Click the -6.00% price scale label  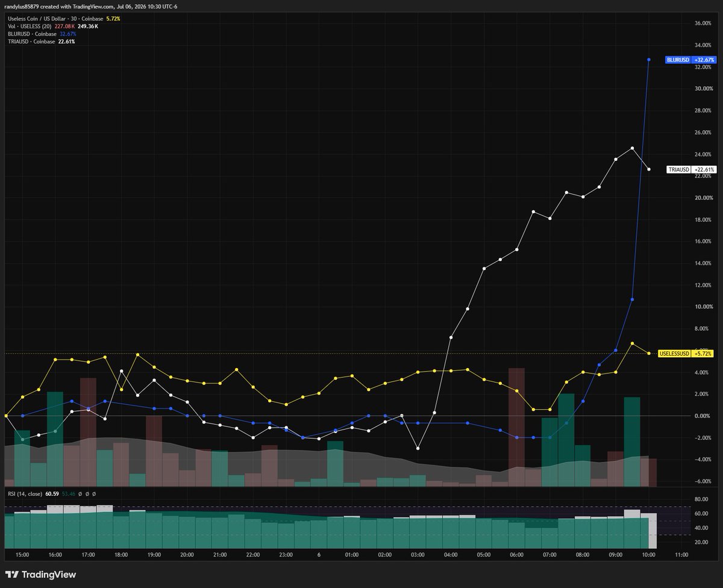click(703, 481)
